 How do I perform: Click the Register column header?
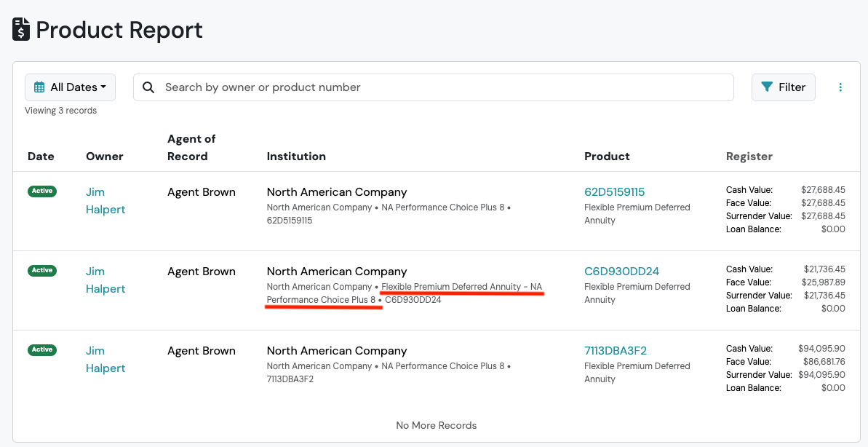pos(749,157)
